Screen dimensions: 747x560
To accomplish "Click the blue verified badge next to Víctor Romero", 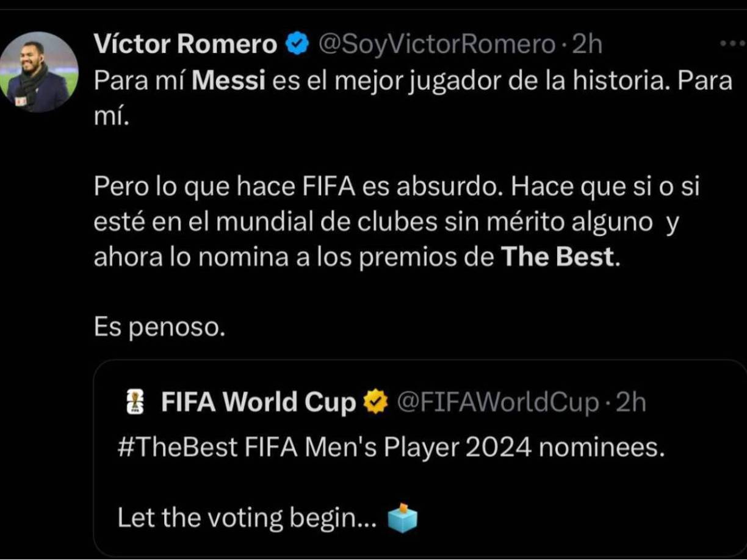I will tap(297, 43).
